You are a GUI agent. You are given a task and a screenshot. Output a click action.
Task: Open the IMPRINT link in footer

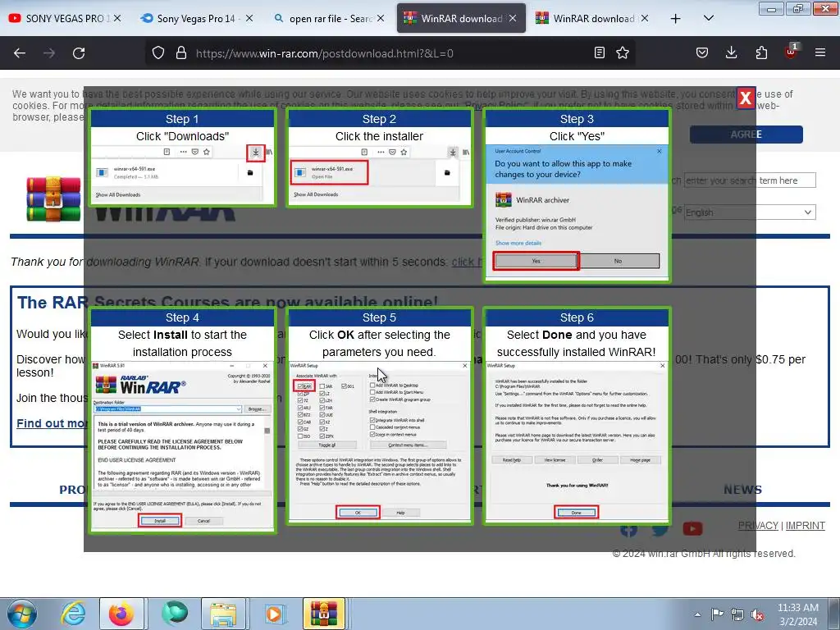(806, 526)
